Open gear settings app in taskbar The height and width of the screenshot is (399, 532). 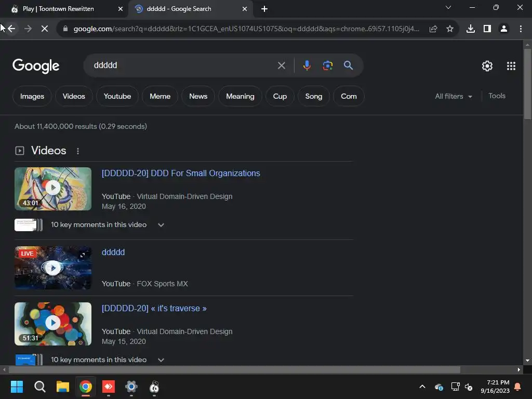[x=131, y=387]
